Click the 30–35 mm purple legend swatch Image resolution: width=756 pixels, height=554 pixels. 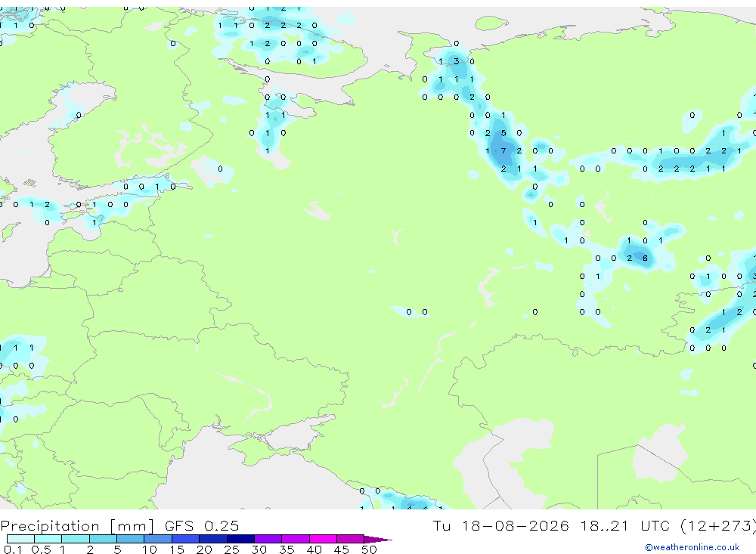pyautogui.click(x=268, y=539)
